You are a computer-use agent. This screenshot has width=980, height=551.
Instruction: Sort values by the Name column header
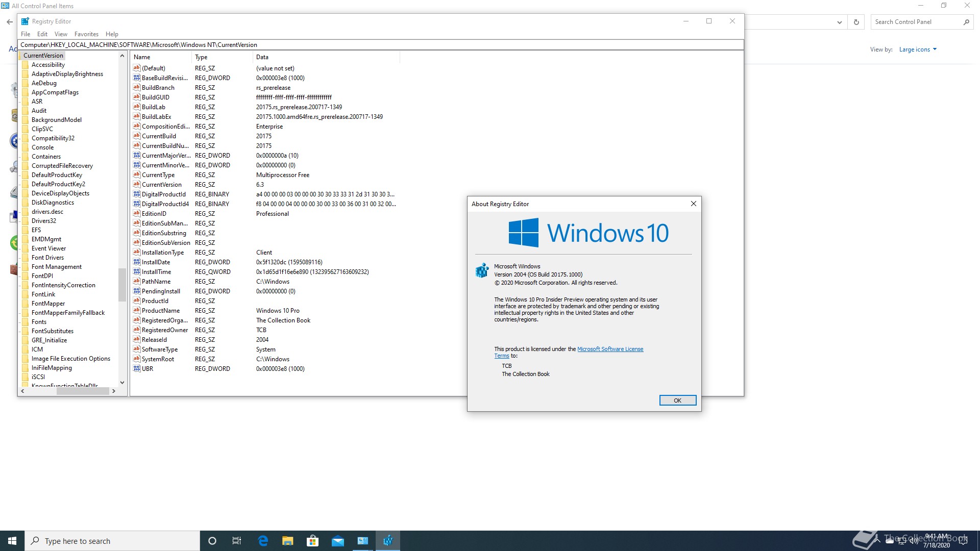[x=161, y=57]
